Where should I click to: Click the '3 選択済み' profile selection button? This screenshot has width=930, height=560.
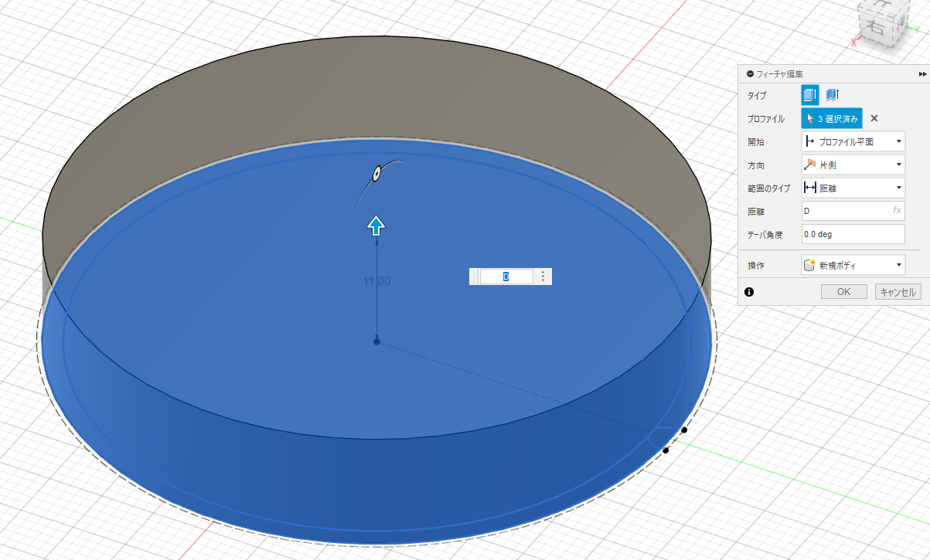coord(832,119)
